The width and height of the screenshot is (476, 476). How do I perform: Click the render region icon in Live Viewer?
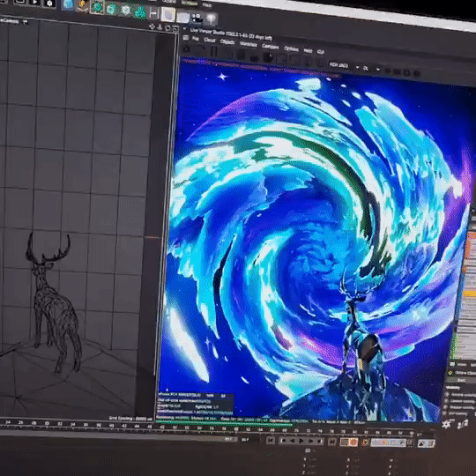point(281,59)
